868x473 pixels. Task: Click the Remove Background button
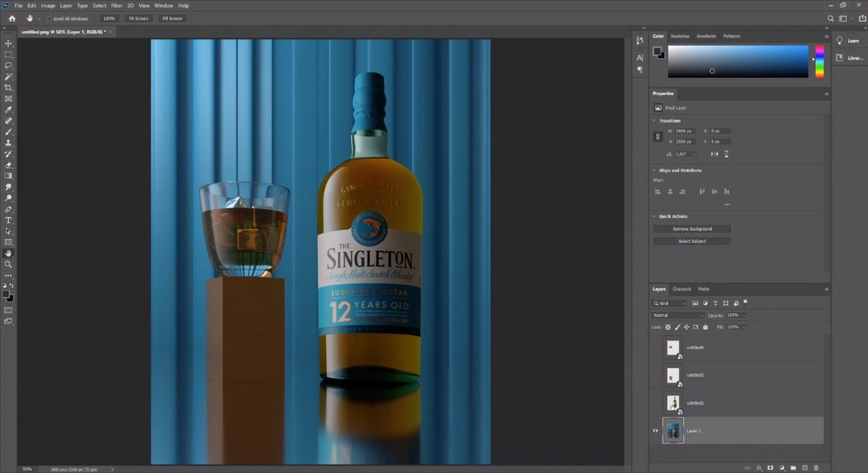coord(692,229)
